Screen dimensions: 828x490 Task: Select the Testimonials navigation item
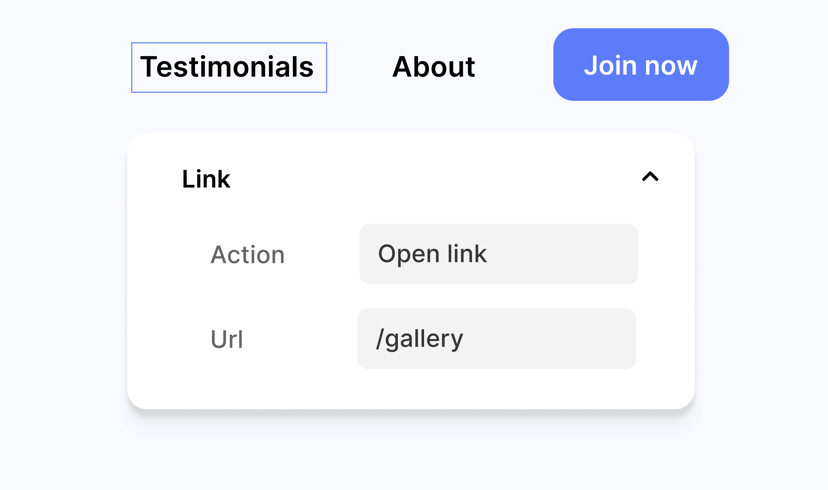click(x=227, y=67)
